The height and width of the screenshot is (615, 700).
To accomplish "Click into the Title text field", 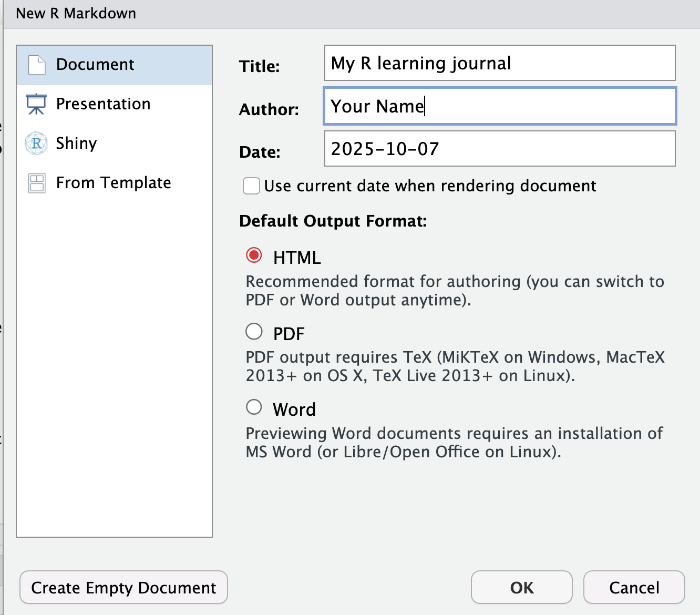I will point(499,63).
